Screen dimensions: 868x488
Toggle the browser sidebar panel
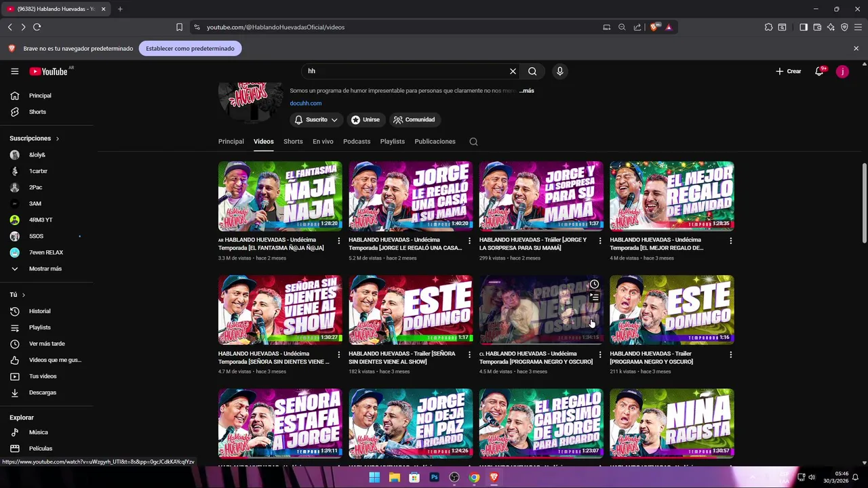pos(804,27)
